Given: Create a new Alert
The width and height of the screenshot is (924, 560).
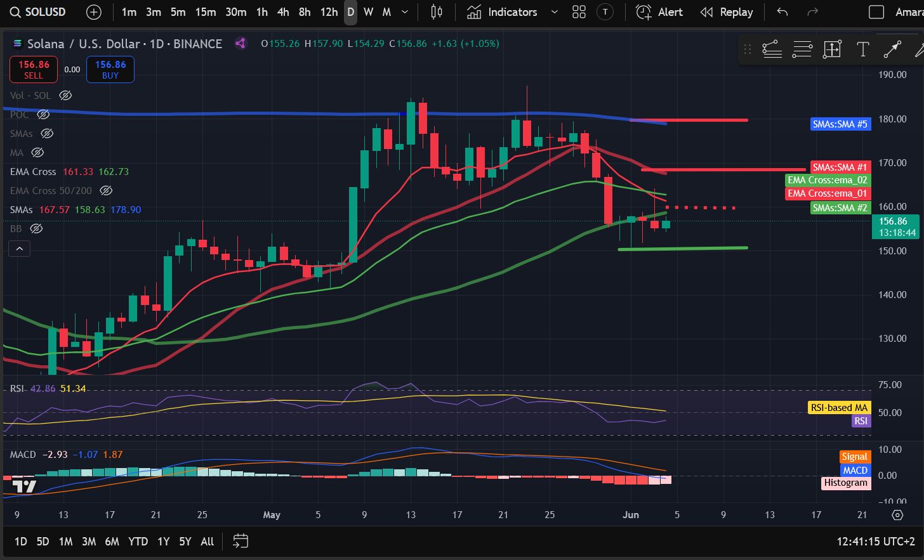Looking at the screenshot, I should pyautogui.click(x=659, y=12).
